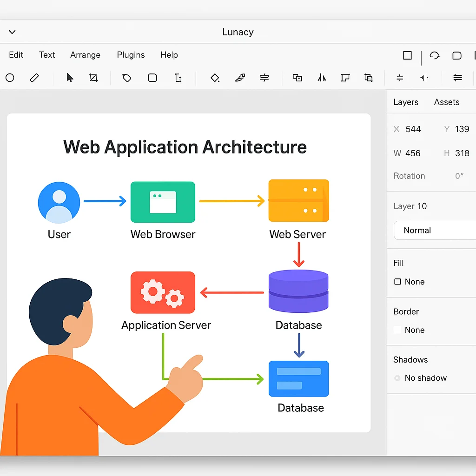Activate the Move selection arrow tool
Screen dimensions: 476x476
click(x=70, y=78)
